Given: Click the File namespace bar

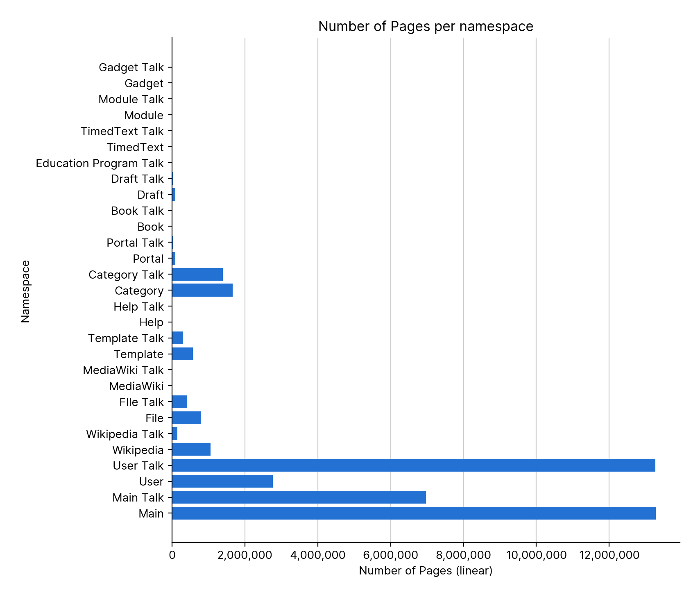Looking at the screenshot, I should (187, 418).
